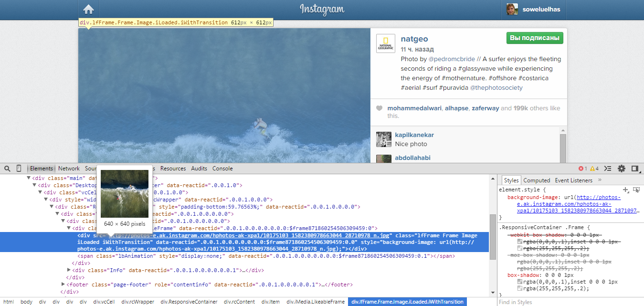Expand the div class Info node
This screenshot has width=644, height=306.
[70, 270]
